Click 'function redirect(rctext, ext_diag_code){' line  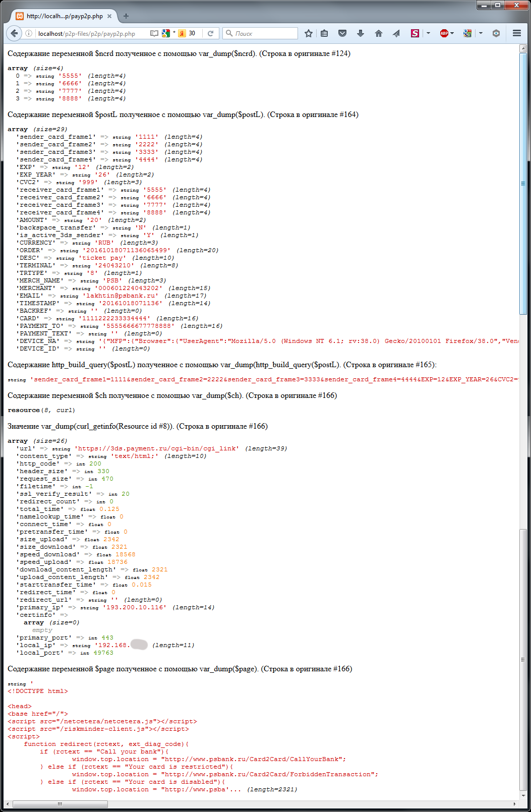[106, 744]
